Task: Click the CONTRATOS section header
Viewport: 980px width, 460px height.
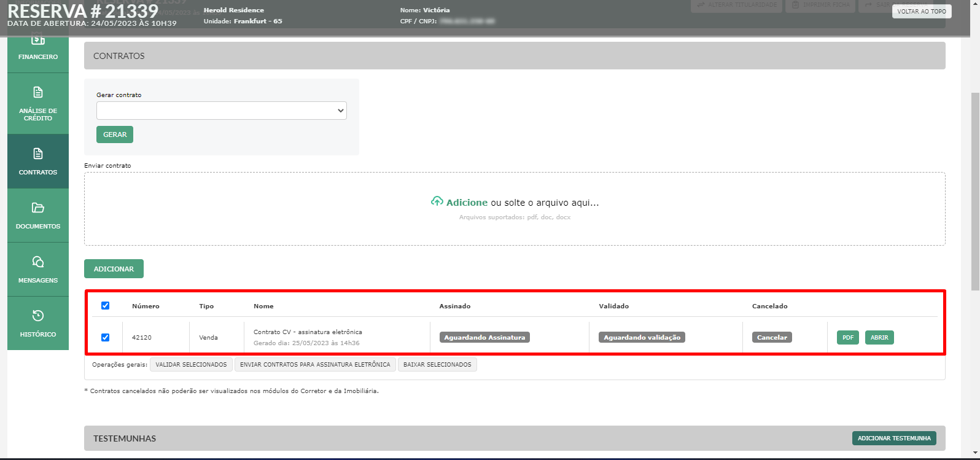Action: tap(515, 55)
